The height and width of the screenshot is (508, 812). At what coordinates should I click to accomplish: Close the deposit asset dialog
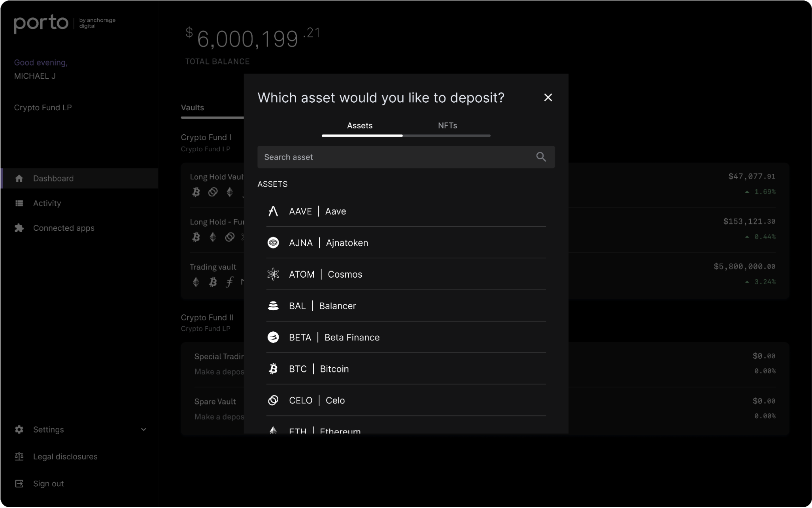[x=548, y=98]
